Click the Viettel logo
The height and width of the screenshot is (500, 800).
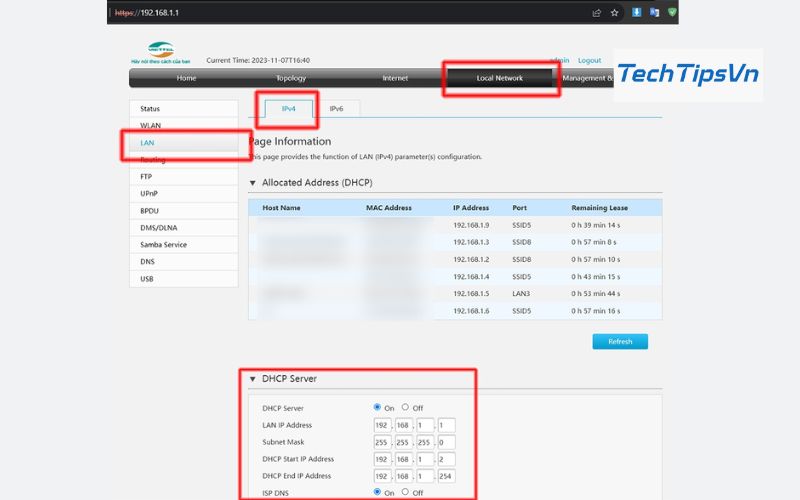160,53
